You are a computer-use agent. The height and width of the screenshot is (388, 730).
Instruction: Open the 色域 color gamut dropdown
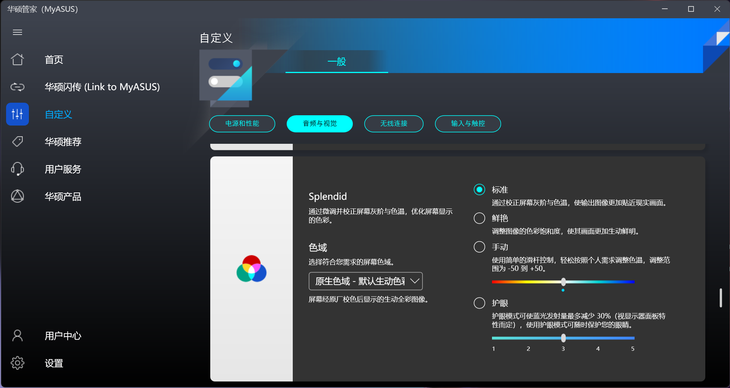pos(365,281)
